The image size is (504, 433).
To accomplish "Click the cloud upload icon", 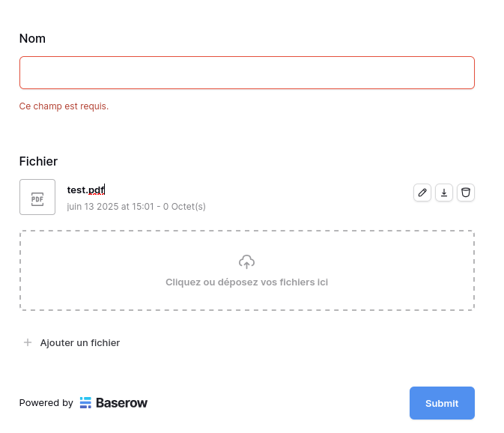I will (x=246, y=261).
